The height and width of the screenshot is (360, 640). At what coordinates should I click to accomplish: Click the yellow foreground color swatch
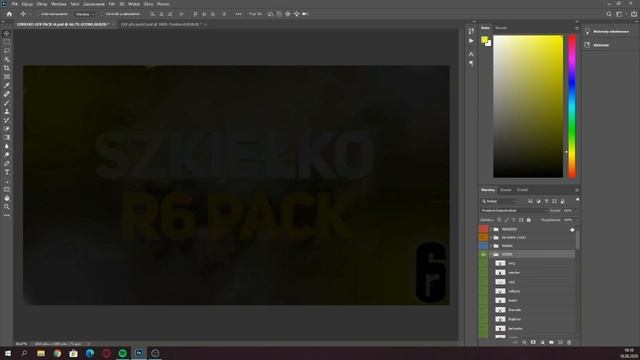coord(484,39)
